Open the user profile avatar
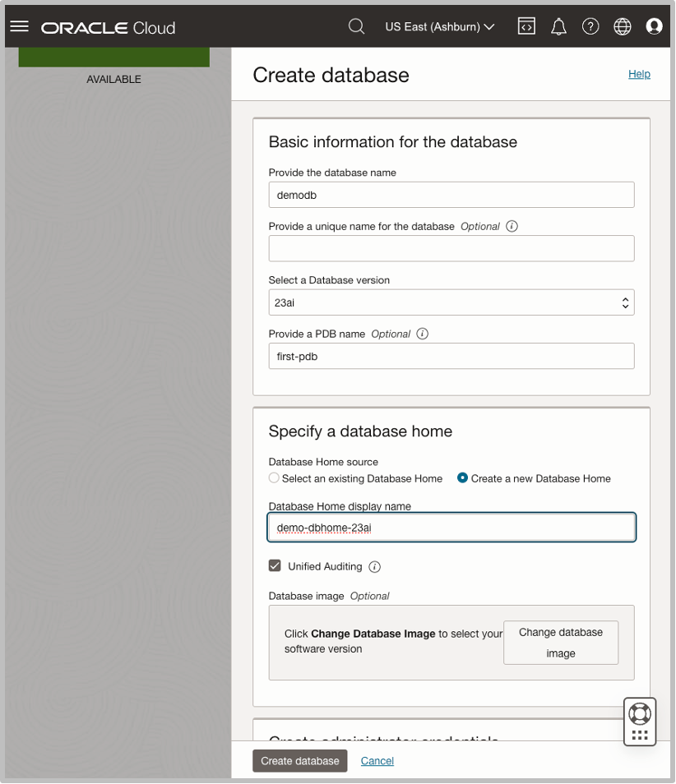Image resolution: width=676 pixels, height=784 pixels. 654,25
